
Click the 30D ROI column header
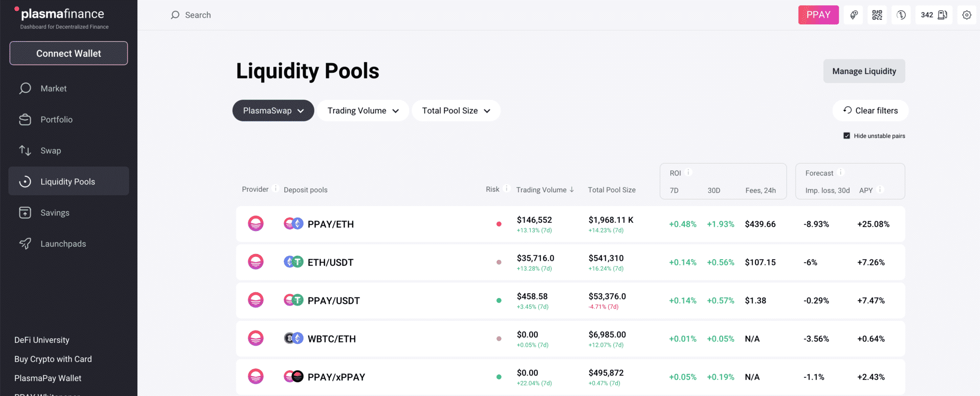[714, 190]
